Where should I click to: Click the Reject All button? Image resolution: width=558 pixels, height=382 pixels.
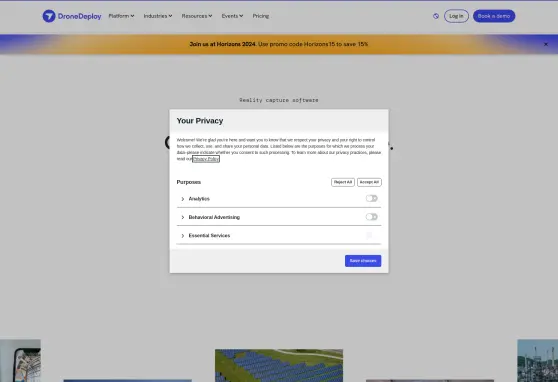tap(343, 182)
